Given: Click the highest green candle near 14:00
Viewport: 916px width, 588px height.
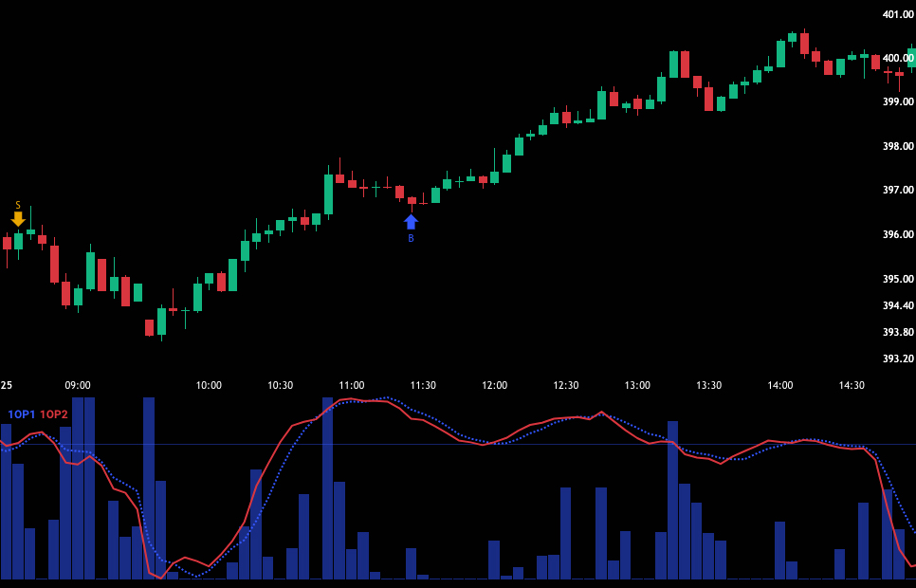Looking at the screenshot, I should (x=792, y=36).
